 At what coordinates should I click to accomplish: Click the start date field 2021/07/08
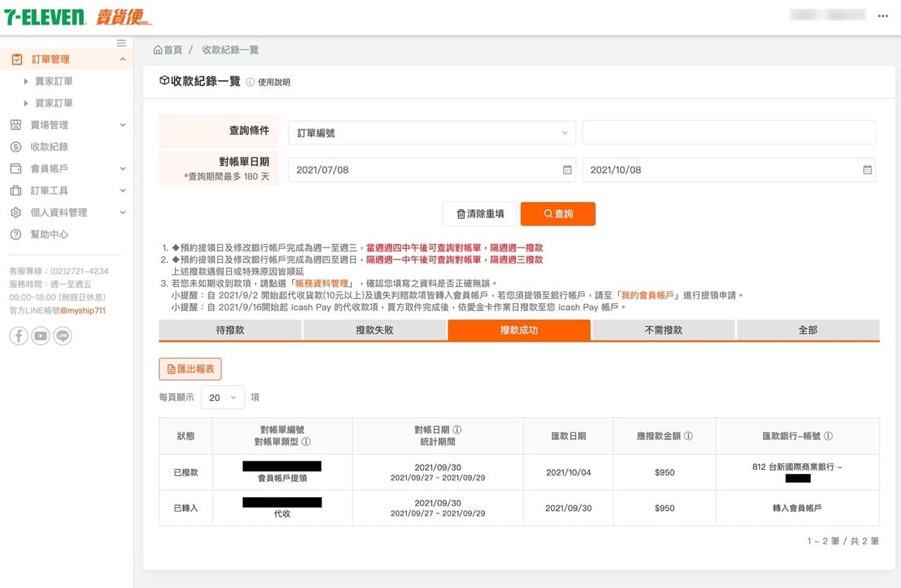432,170
